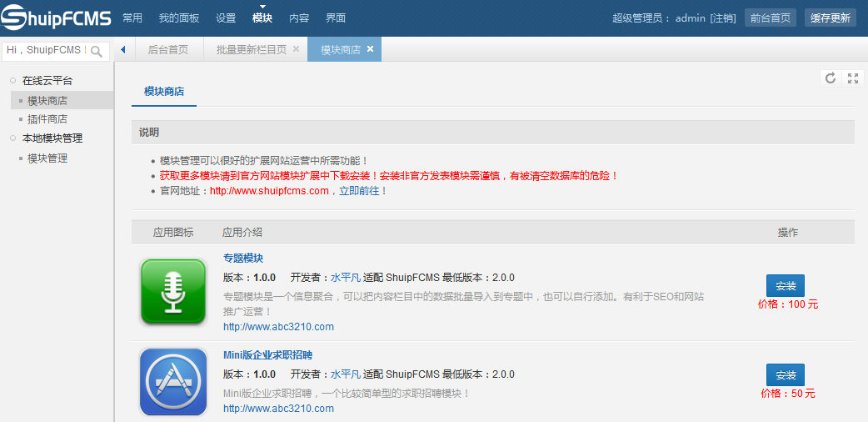The width and height of the screenshot is (868, 422).
Task: Click the ShuipFCMS logo
Action: [x=56, y=18]
